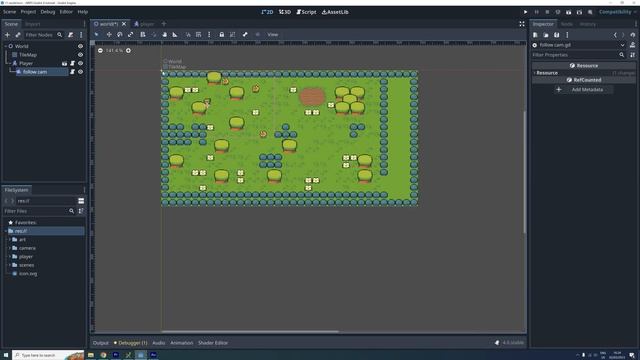This screenshot has width=640, height=360.
Task: Activate the Move Mode tool
Action: pyautogui.click(x=109, y=35)
